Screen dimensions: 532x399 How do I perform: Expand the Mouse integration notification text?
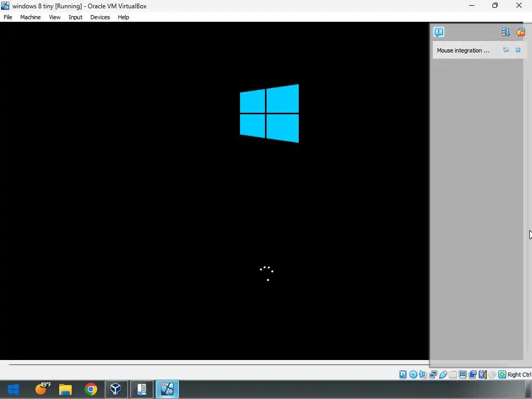pos(463,50)
